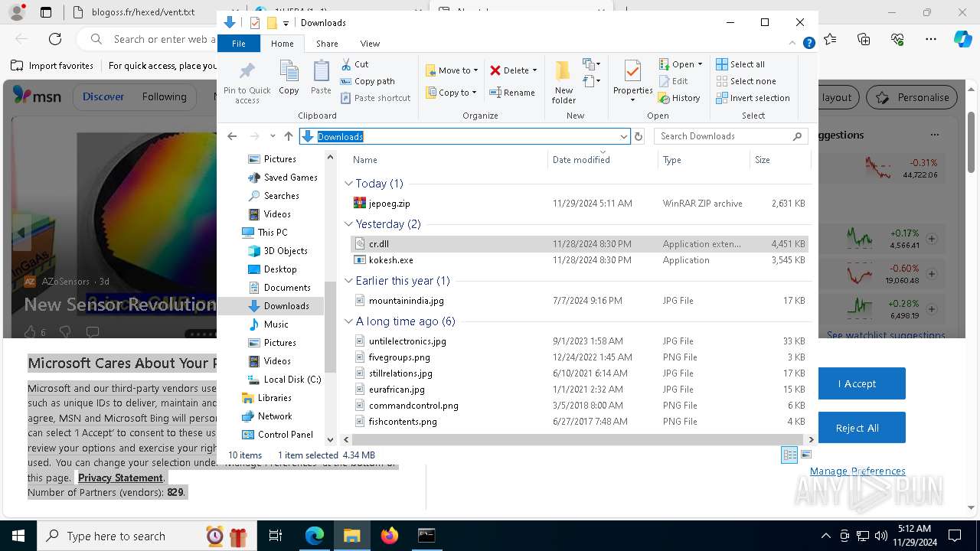This screenshot has width=980, height=551.
Task: Switch to details view layout icon
Action: pos(789,455)
